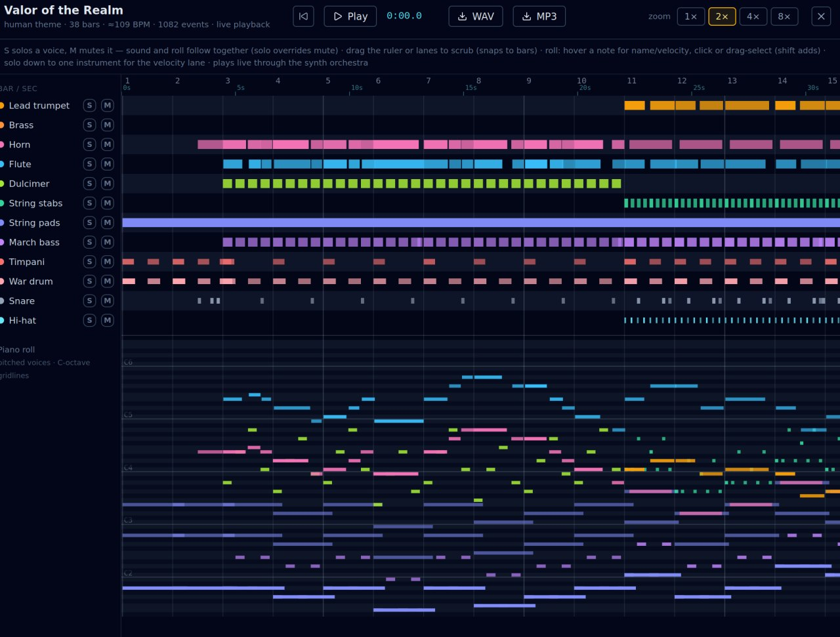Set zoom level to 2×
This screenshot has height=637, width=840.
point(722,16)
